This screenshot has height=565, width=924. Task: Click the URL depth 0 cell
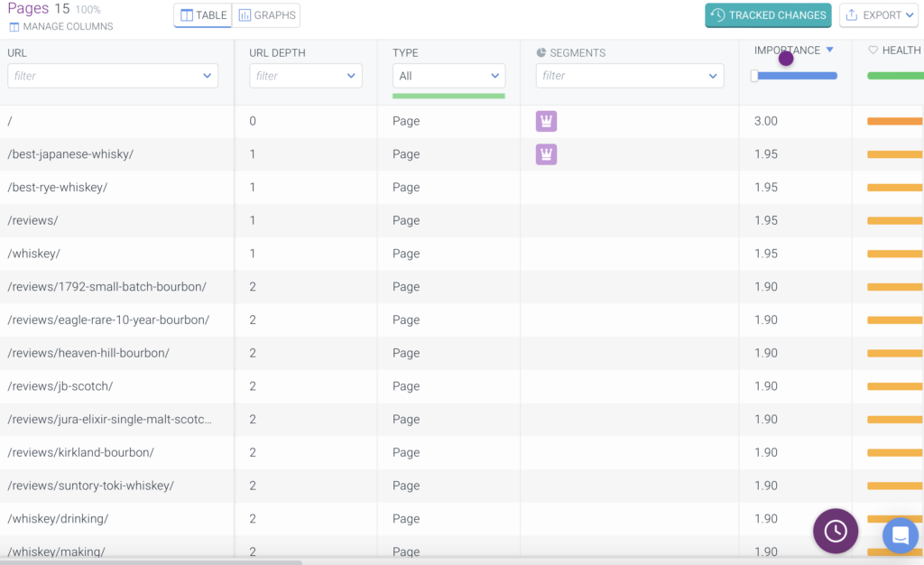253,121
